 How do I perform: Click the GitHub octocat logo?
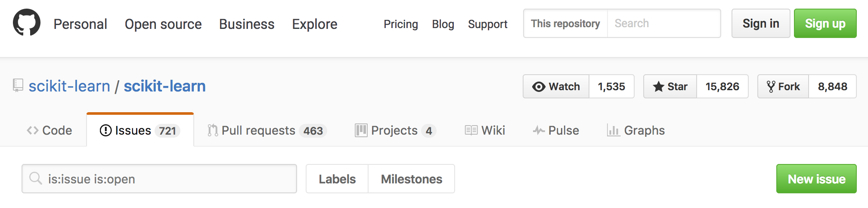[x=27, y=22]
